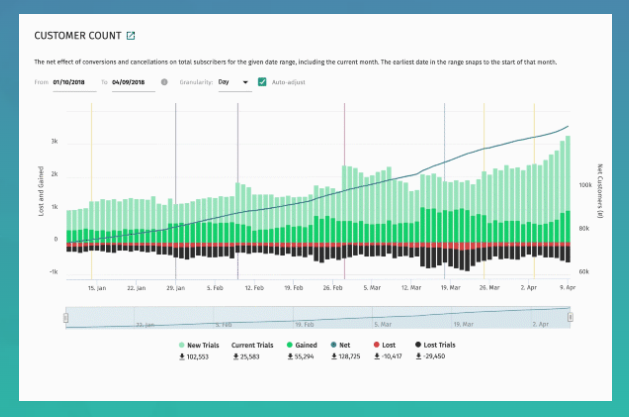Toggle Lost Trials series in the legend
Screen dimensions: 629x417
[435, 345]
